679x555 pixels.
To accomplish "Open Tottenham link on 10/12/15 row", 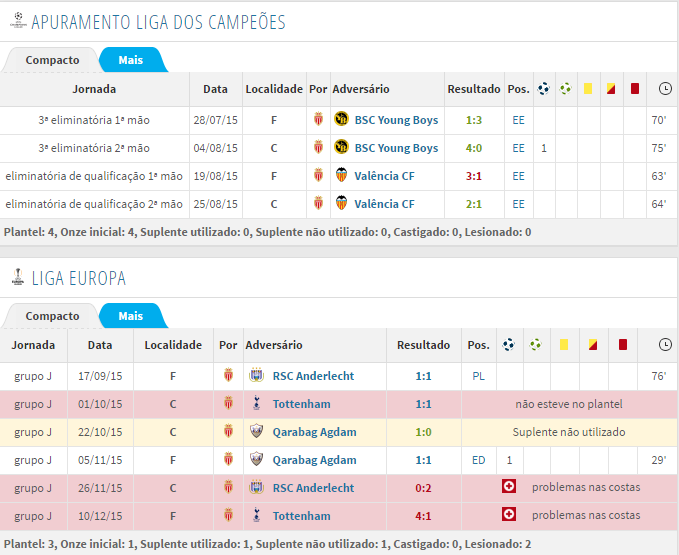I will coord(301,516).
